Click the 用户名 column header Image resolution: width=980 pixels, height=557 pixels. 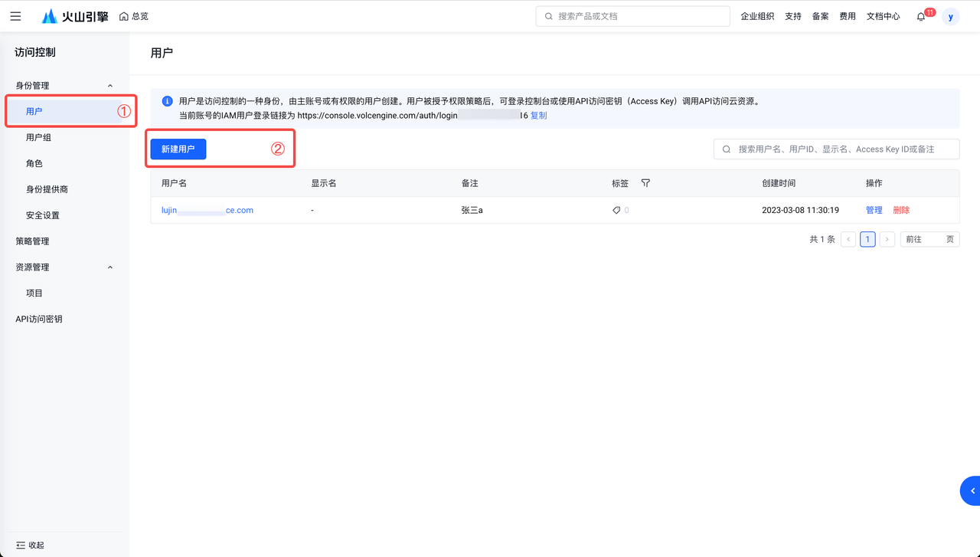174,183
